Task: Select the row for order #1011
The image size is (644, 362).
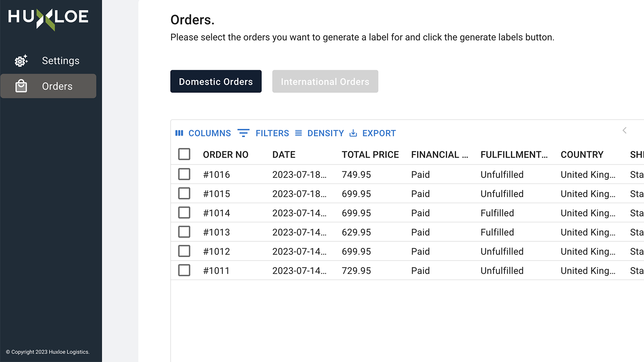Action: coord(217,270)
